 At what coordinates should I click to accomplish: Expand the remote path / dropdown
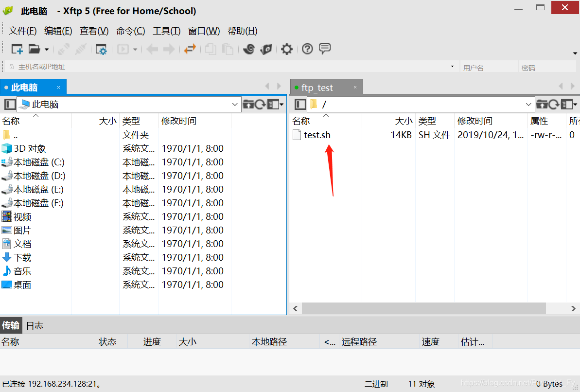pos(528,105)
